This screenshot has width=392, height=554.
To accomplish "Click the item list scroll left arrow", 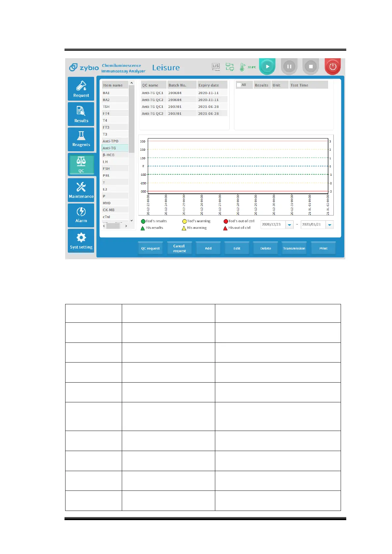I will (x=104, y=226).
